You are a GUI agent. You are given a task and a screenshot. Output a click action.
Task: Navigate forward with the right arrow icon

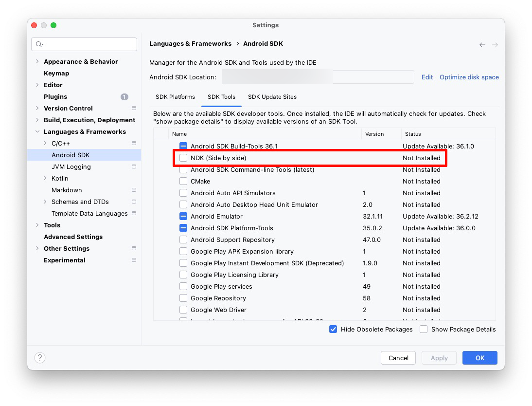coord(495,45)
